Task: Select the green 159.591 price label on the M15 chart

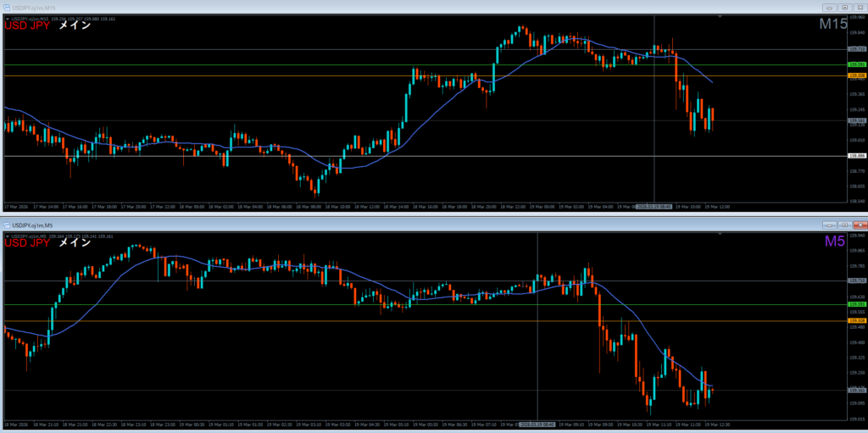Action: point(856,64)
